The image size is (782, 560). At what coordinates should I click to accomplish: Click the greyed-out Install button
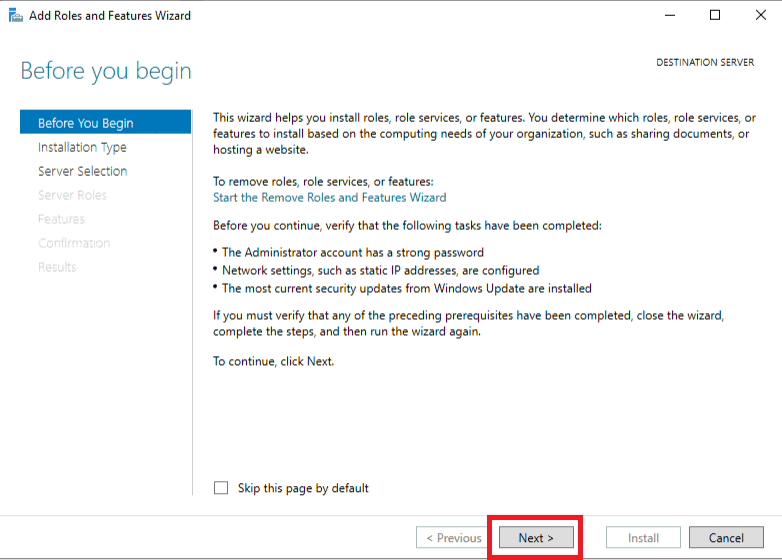click(x=643, y=538)
